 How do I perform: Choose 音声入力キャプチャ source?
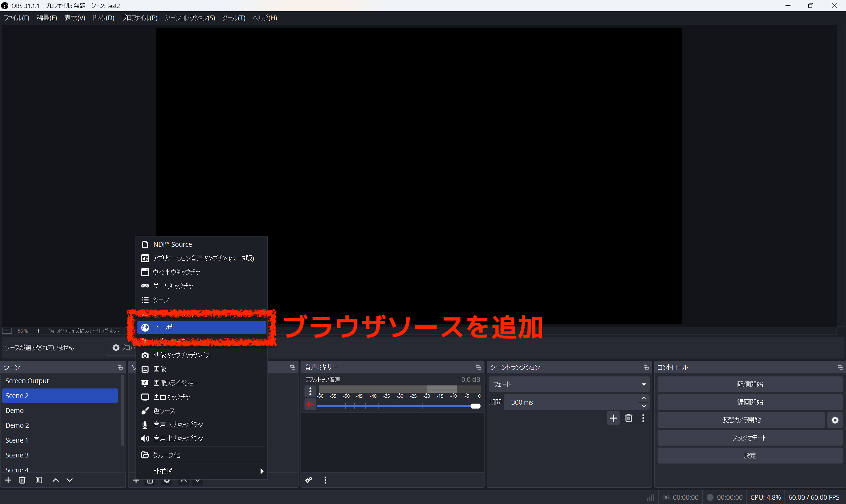pos(202,425)
